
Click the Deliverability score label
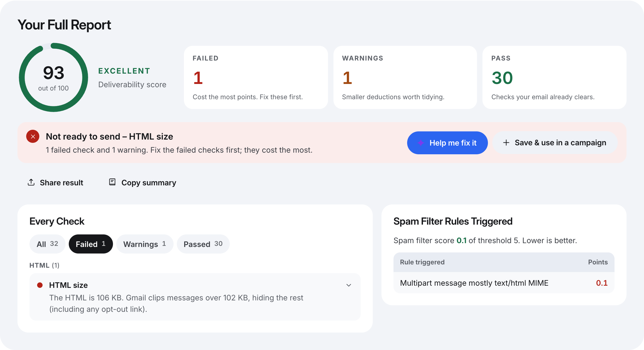pos(132,85)
